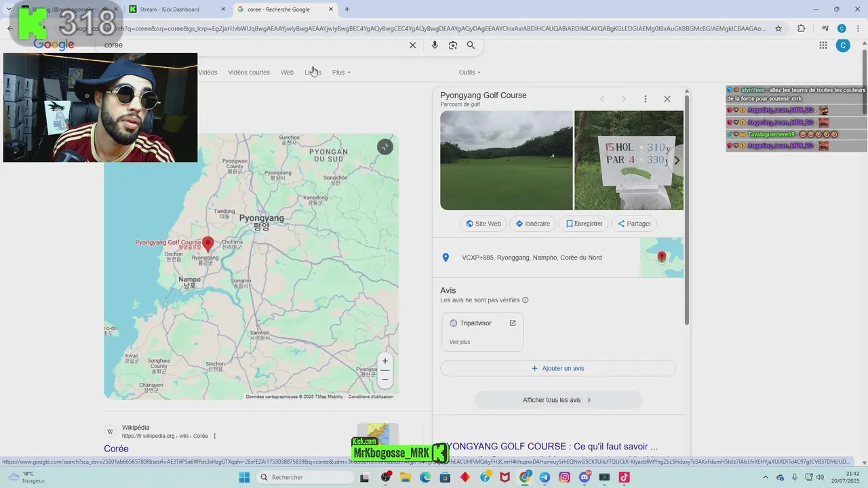Open the Corée Wikipedia result
Image resolution: width=868 pixels, height=488 pixels.
(116, 449)
